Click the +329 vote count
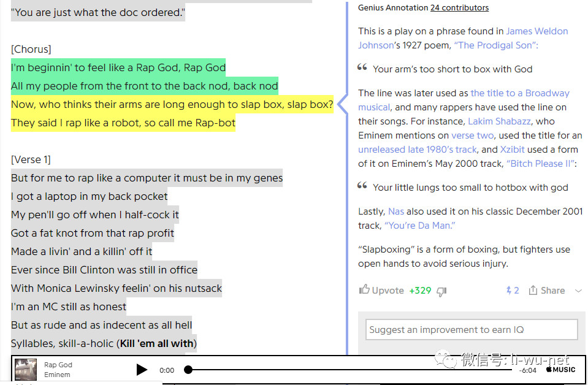 420,291
